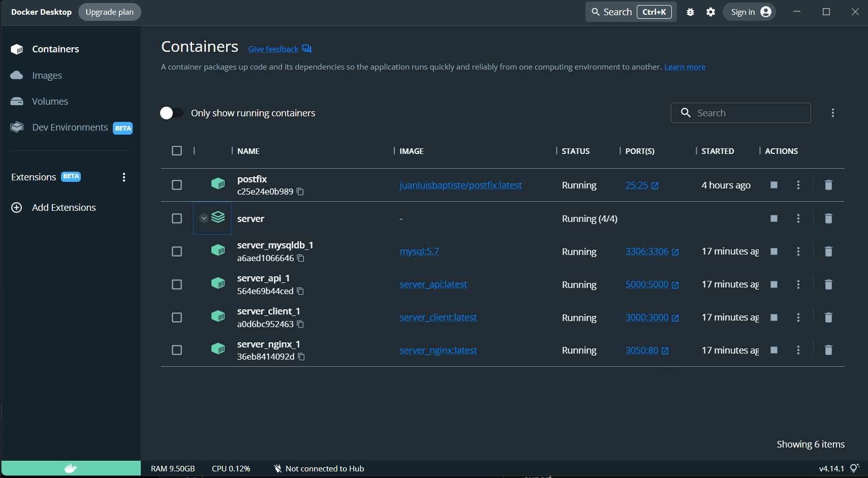Stop the server_client_1 container
The width and height of the screenshot is (868, 478).
tap(774, 317)
